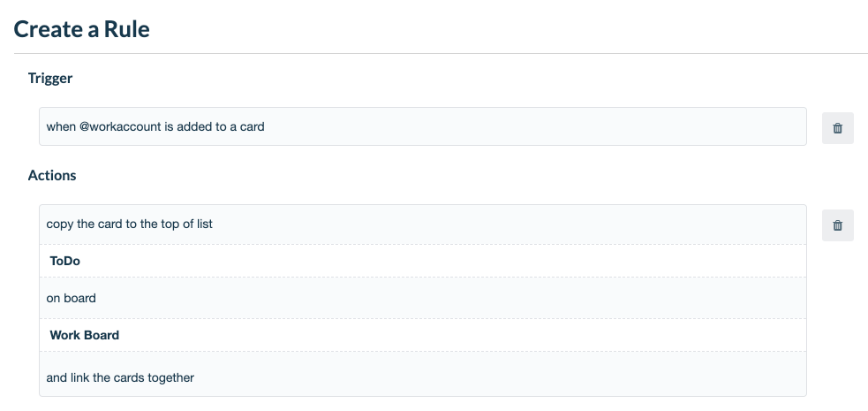Click the word 'when' in the trigger
This screenshot has height=411, width=868.
click(61, 127)
